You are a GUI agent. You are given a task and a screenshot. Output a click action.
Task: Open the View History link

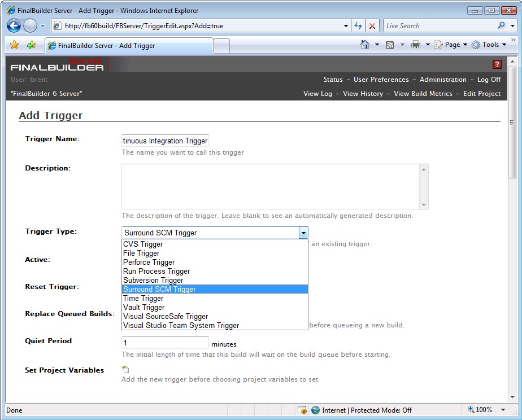pos(363,94)
